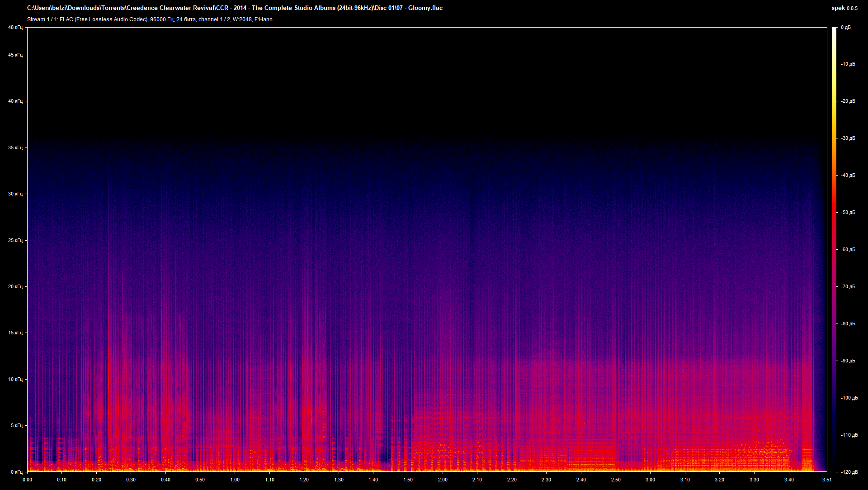The image size is (868, 490).
Task: Click the 35 кГц frequency cutoff band
Action: click(407, 147)
